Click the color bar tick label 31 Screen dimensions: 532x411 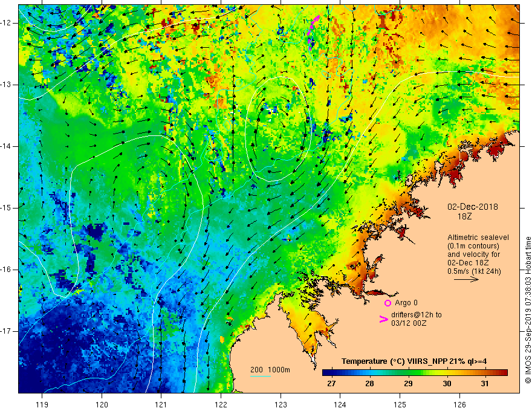485,384
